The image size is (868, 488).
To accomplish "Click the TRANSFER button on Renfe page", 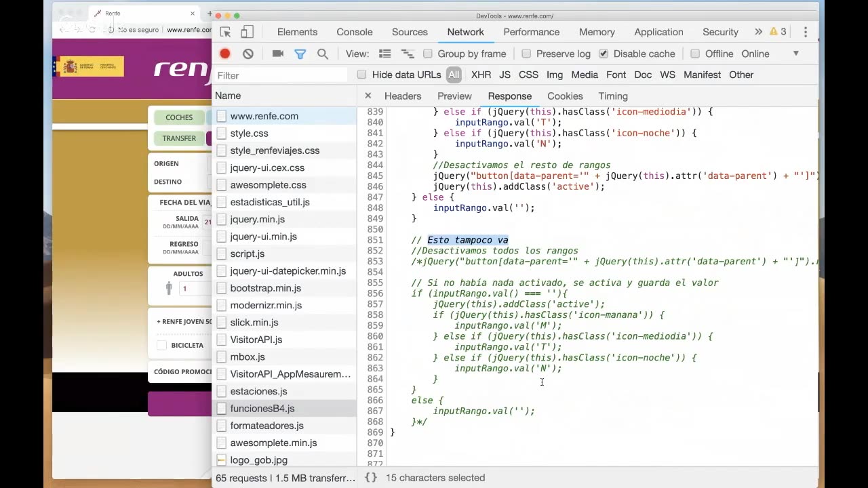I will [179, 138].
